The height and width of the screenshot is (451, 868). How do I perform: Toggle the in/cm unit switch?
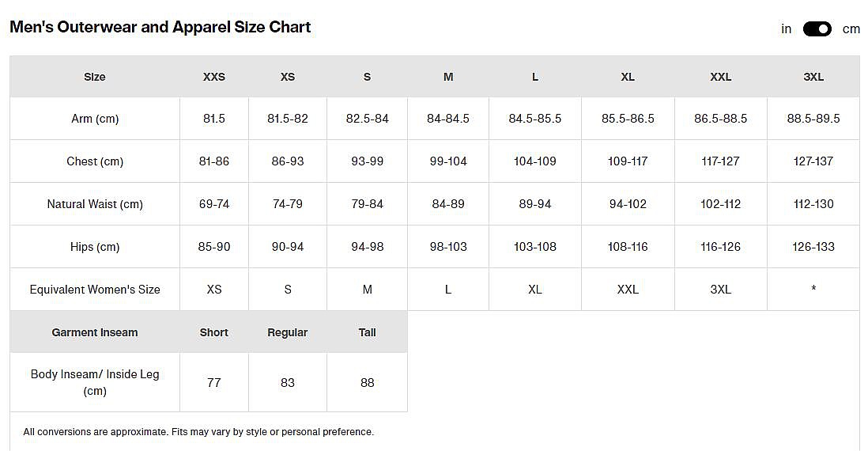point(817,29)
